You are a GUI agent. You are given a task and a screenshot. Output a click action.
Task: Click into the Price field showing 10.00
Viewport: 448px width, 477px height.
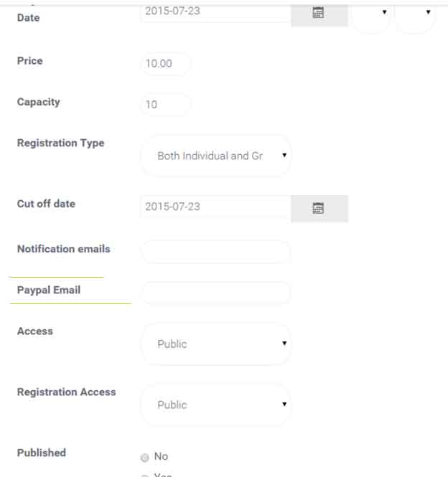[166, 64]
